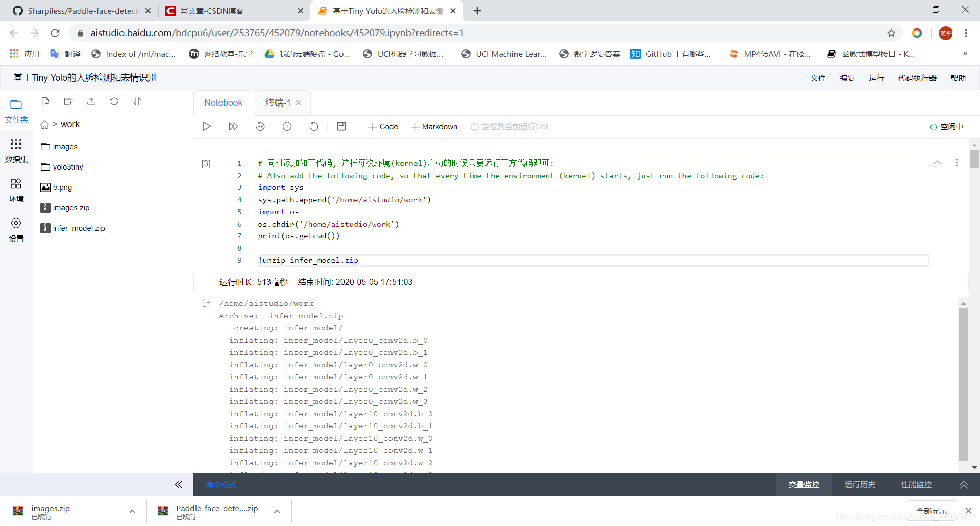Switch to the 写文章-CSDN博客 browser tab
The height and width of the screenshot is (526, 980).
(235, 11)
